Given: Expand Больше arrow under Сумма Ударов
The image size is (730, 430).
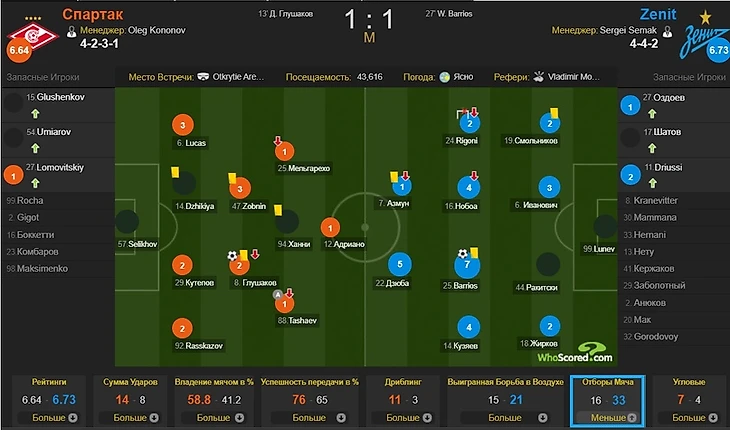Looking at the screenshot, I should tap(154, 417).
